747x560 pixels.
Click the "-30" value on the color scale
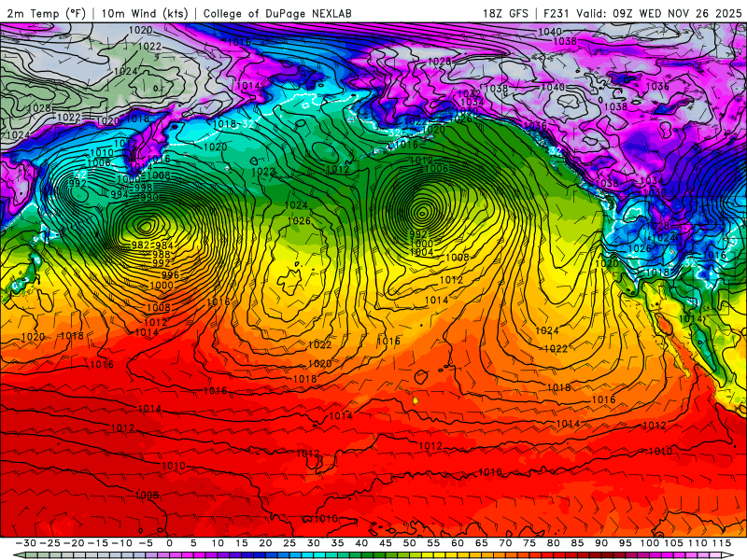(26, 543)
